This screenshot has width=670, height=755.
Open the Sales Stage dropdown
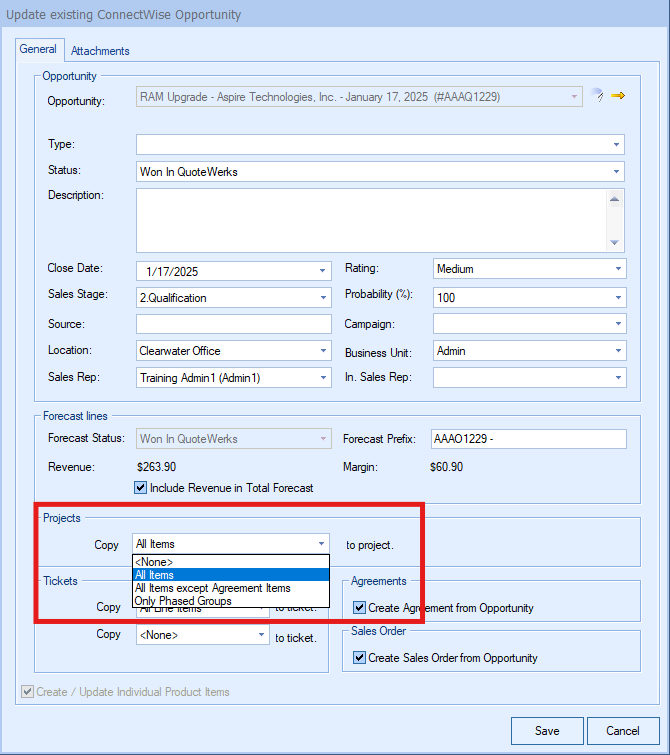coord(322,298)
